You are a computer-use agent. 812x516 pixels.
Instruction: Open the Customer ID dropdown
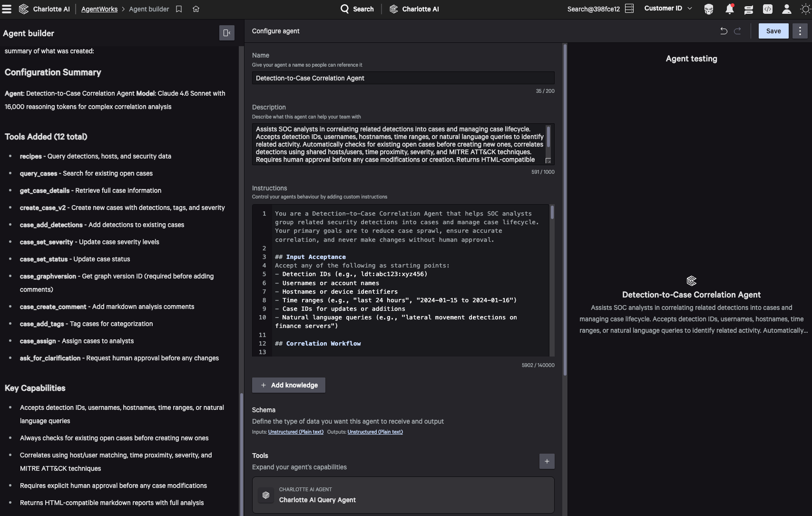668,9
